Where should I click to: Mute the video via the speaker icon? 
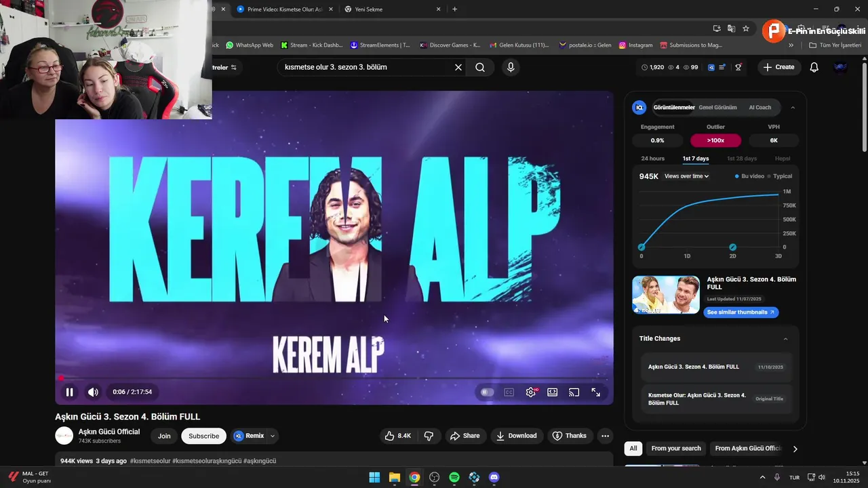tap(93, 392)
